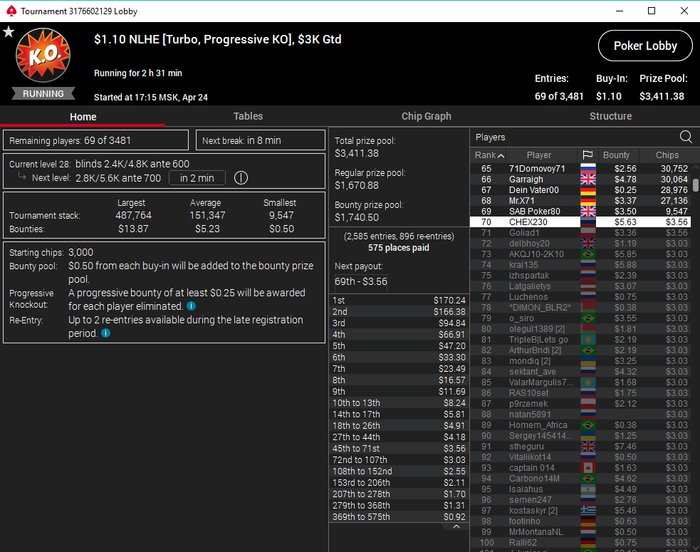Click the players list scrollbar thumb
Viewport: 700px width, 552px height.
(696, 185)
